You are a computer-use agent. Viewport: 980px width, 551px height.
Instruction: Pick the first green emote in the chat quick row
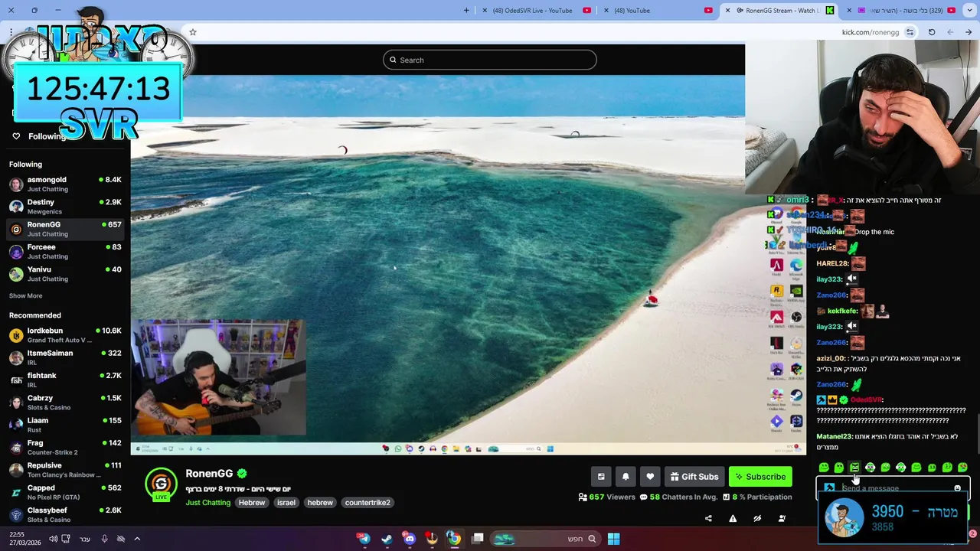click(824, 468)
